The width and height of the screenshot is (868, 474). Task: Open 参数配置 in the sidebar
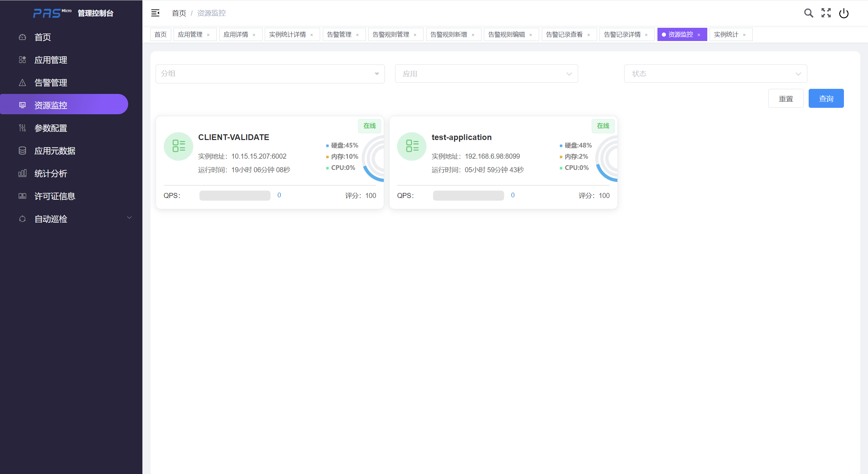pos(51,128)
